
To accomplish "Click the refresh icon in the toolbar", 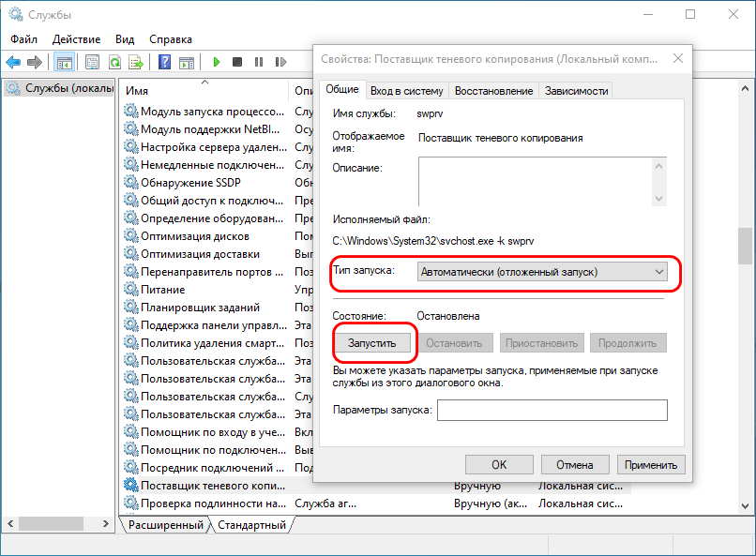I will [114, 62].
